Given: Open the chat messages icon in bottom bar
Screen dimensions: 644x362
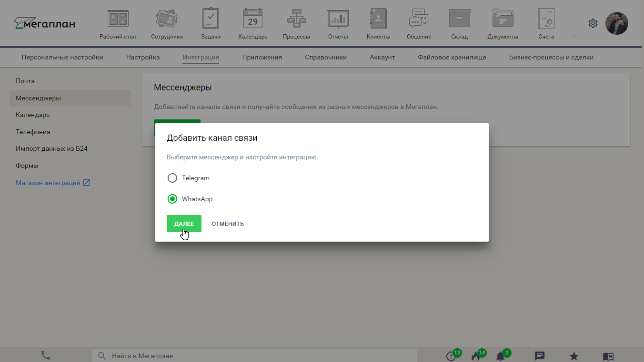Looking at the screenshot, I should pyautogui.click(x=539, y=356).
